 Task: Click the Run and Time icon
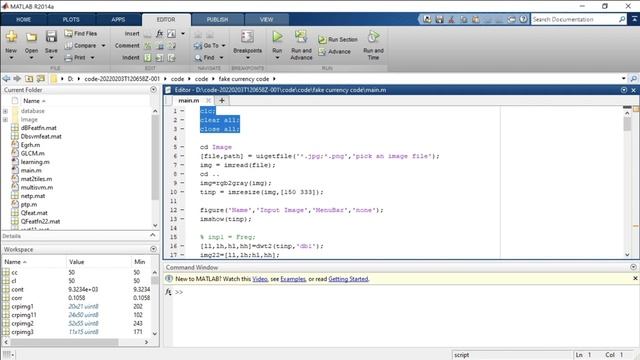(373, 37)
